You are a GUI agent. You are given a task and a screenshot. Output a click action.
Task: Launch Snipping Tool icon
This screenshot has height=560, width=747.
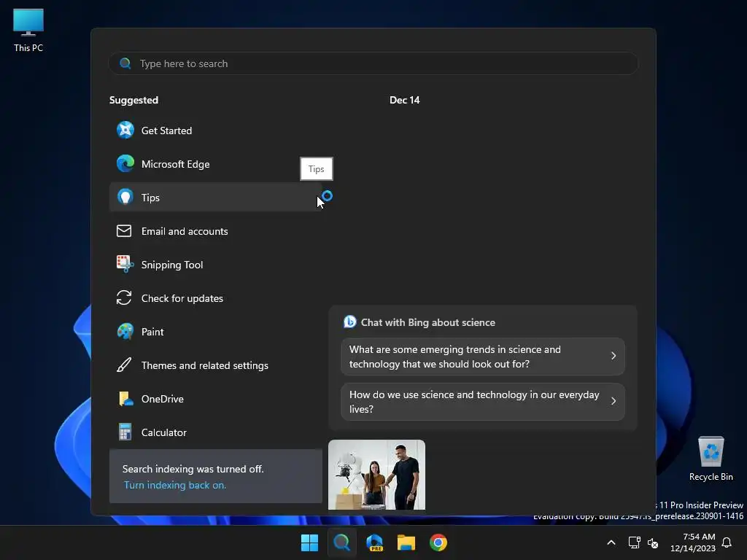pyautogui.click(x=125, y=264)
